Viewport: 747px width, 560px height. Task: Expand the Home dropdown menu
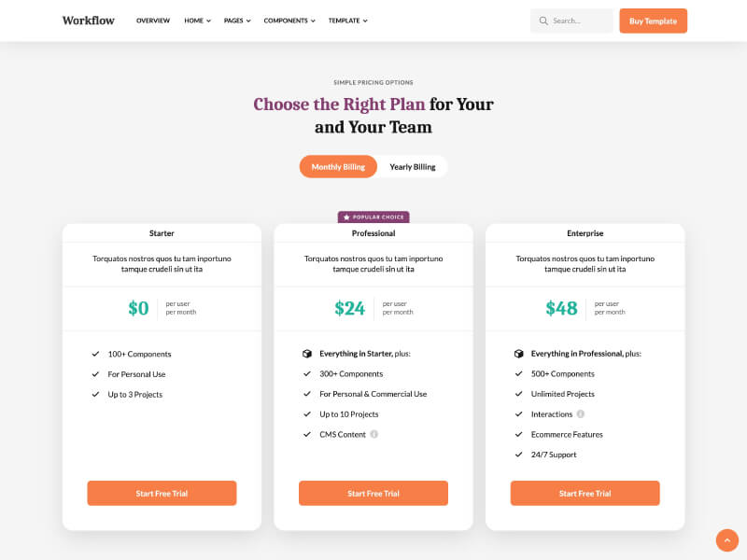197,21
